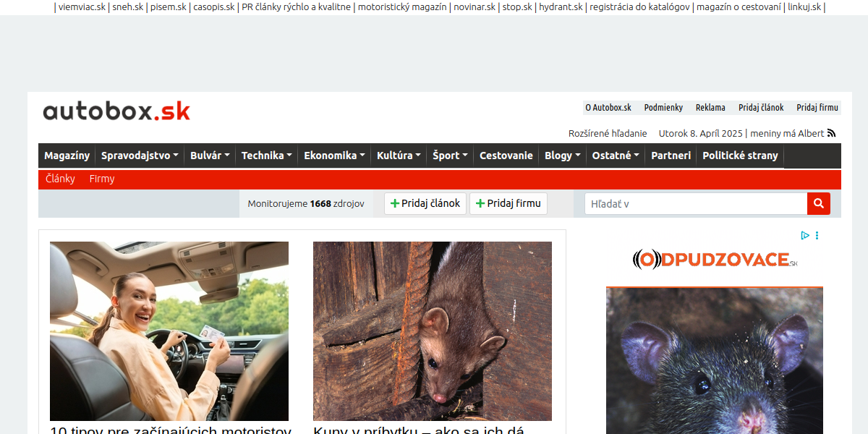Viewport: 868px width, 434px height.
Task: Visit the hydrant.sk link
Action: tap(561, 7)
